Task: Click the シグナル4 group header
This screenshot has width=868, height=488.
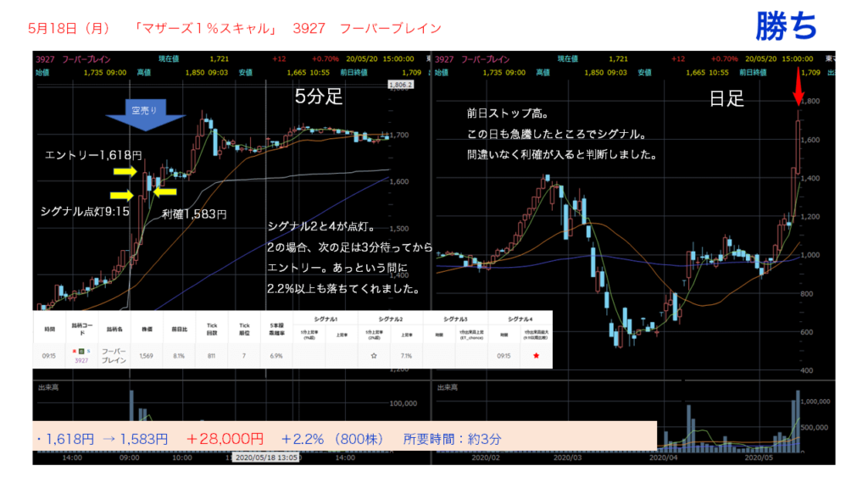Action: (x=520, y=319)
